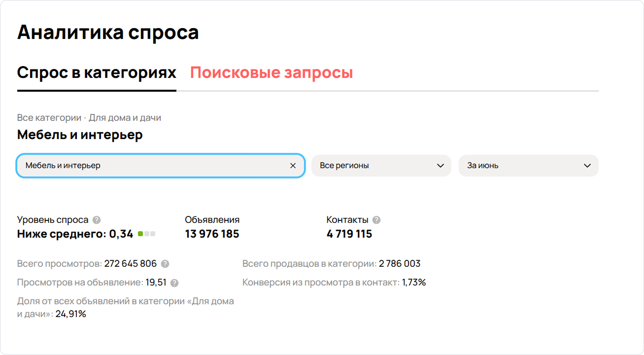Select the Спрос в категориях tab
This screenshot has height=355, width=644.
(x=97, y=73)
